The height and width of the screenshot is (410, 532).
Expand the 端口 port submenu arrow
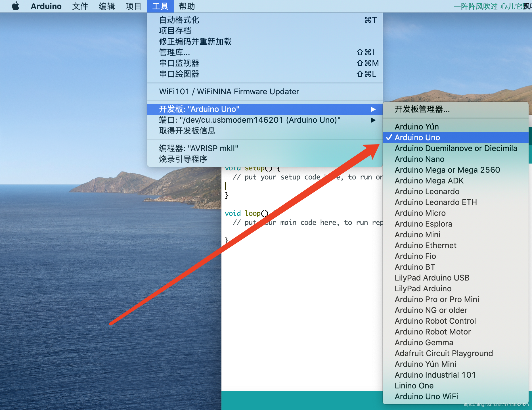[373, 120]
